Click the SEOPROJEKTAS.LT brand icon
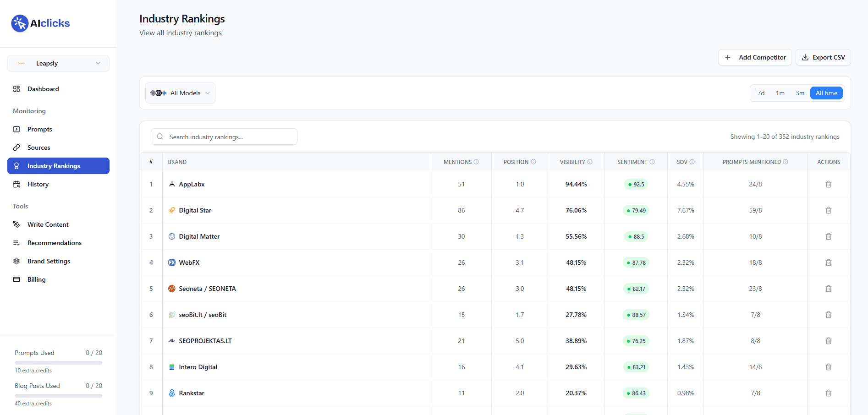 [172, 341]
